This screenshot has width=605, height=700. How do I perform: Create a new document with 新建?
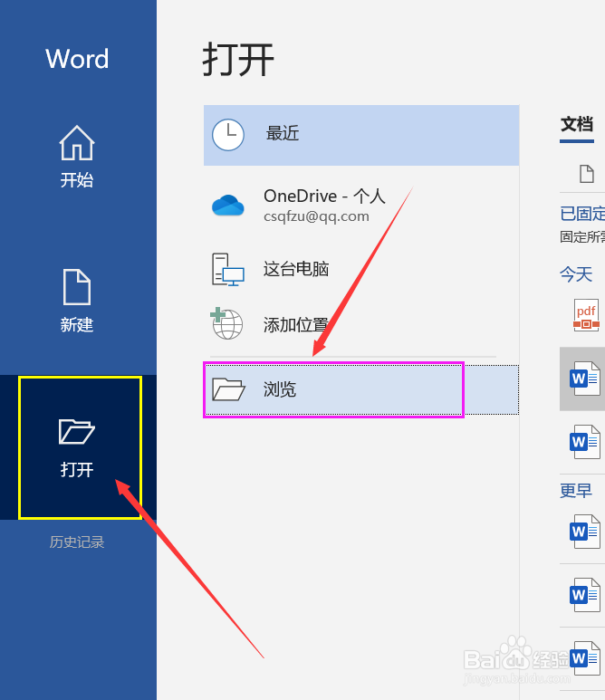pyautogui.click(x=77, y=301)
